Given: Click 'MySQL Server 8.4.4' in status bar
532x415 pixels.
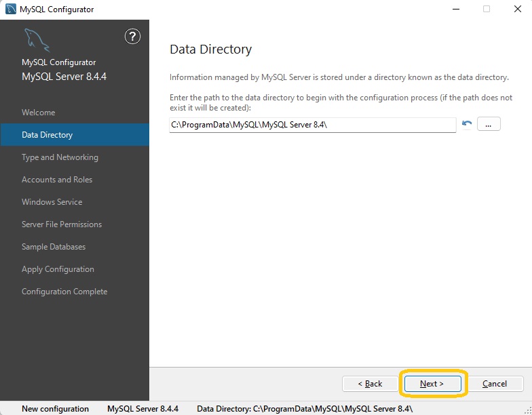Looking at the screenshot, I should pyautogui.click(x=142, y=409).
